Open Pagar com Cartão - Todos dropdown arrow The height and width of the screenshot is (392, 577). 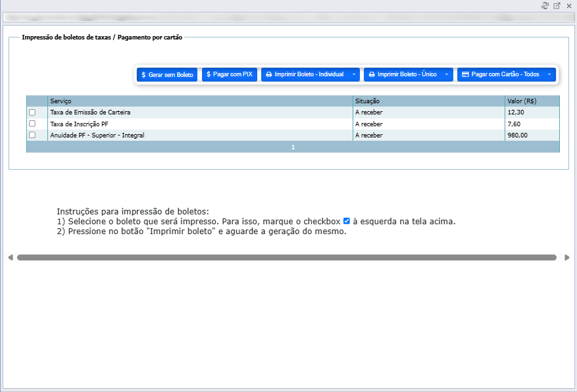click(x=549, y=74)
